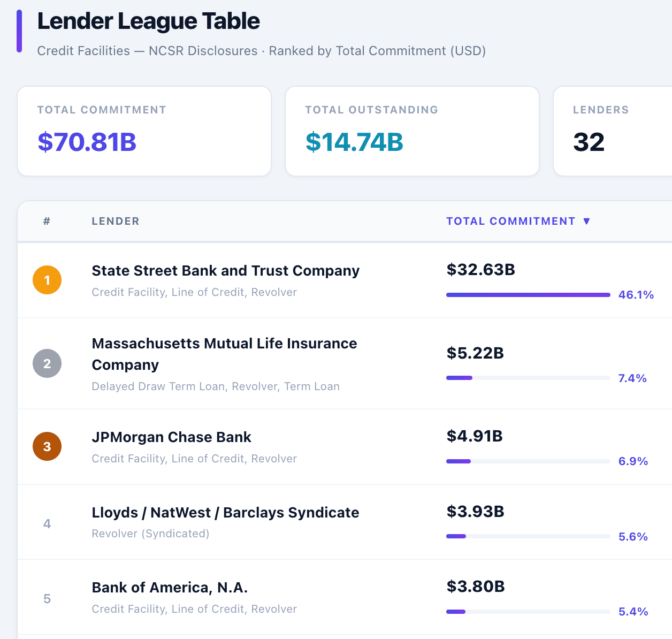Open State Street Bank and Trust Company
This screenshot has width=672, height=639.
coord(225,271)
